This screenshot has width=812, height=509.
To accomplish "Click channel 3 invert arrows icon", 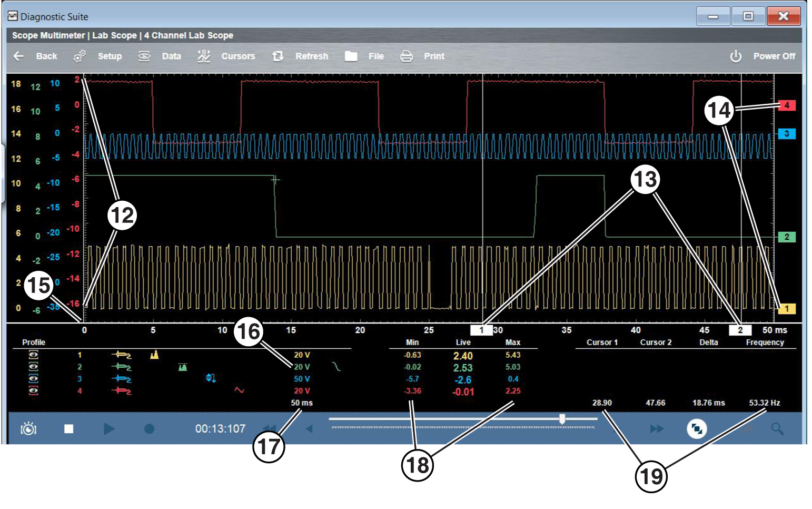I will (211, 378).
